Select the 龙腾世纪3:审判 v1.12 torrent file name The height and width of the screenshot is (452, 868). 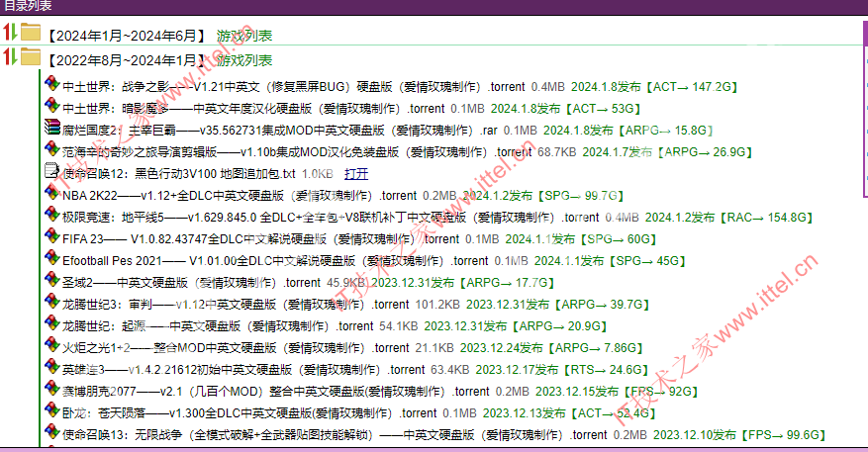pos(236,305)
